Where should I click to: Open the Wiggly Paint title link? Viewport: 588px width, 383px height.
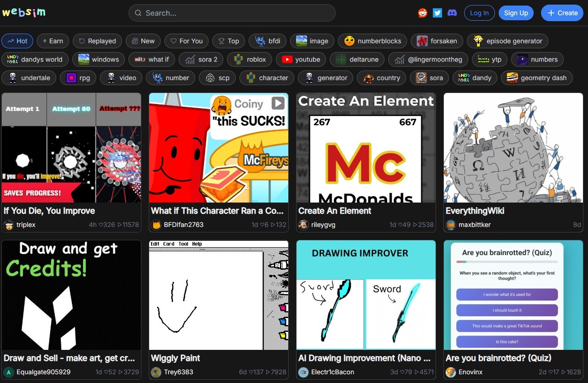(175, 358)
